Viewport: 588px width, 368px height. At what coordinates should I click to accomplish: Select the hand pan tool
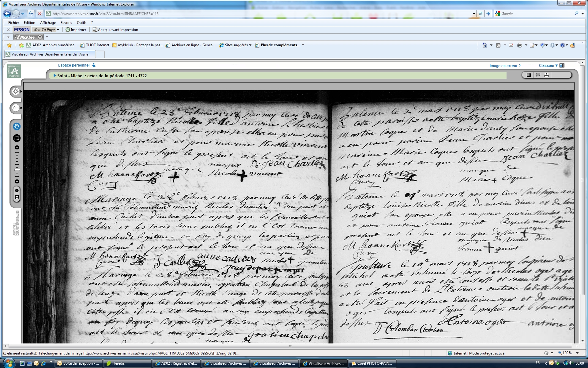[17, 126]
